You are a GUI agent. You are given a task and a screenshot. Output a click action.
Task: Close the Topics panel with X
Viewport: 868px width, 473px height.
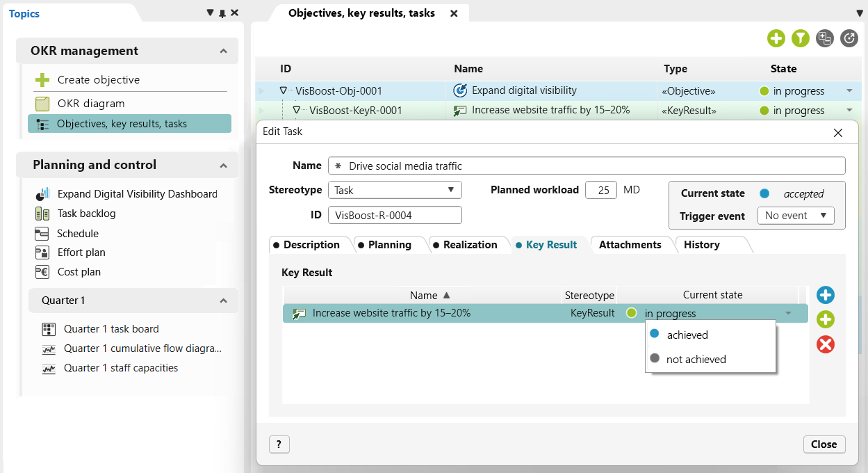pos(235,13)
